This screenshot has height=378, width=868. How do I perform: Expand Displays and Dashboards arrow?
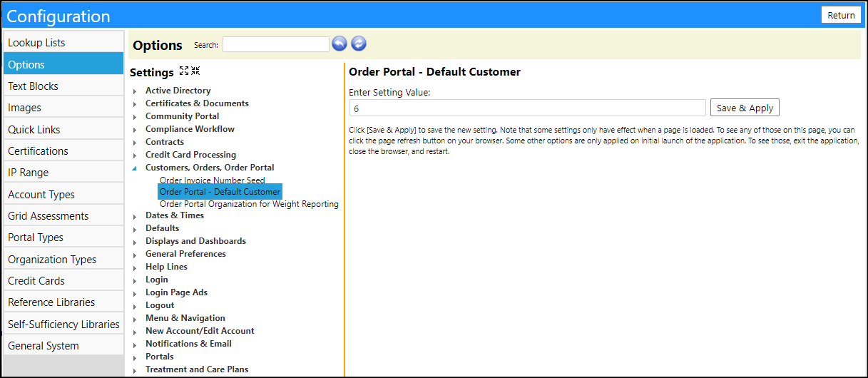coord(135,242)
